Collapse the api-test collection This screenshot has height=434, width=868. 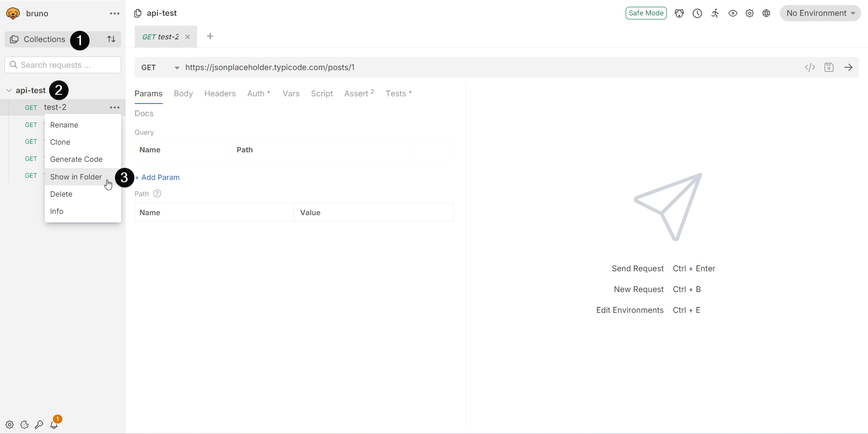click(x=9, y=90)
